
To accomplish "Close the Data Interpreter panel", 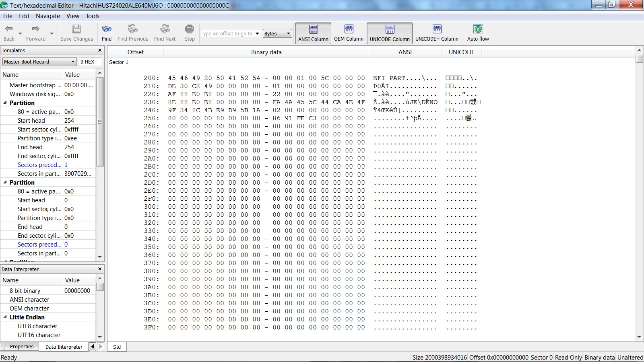I will point(100,269).
